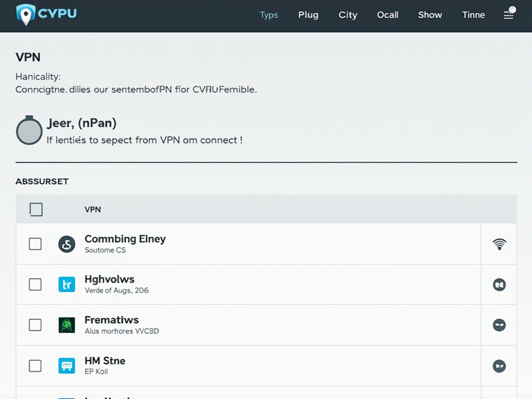Toggle the round Jeer (nPan) button
Viewport: 532px width, 399px height.
coord(29,130)
